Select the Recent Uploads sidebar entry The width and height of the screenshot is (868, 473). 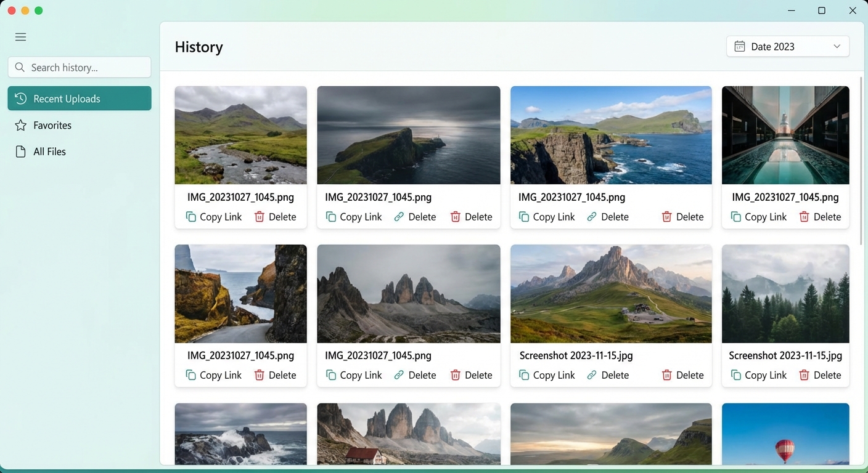[x=79, y=99]
